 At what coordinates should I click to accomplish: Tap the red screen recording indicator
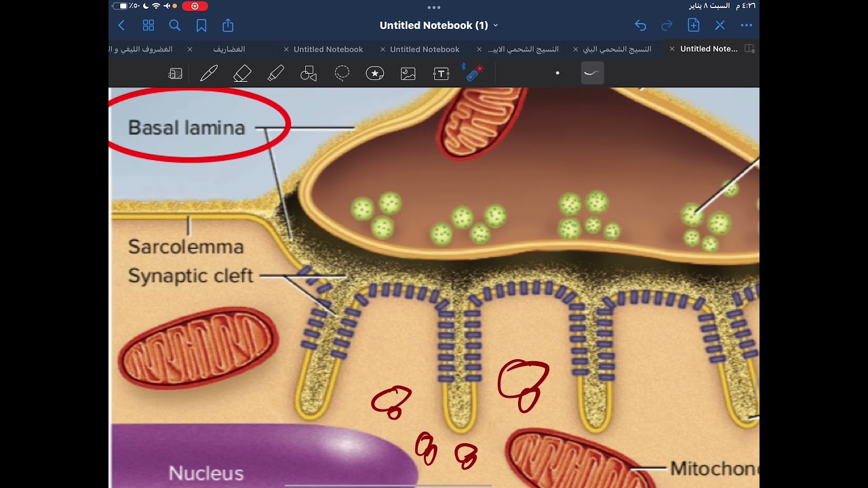(195, 6)
